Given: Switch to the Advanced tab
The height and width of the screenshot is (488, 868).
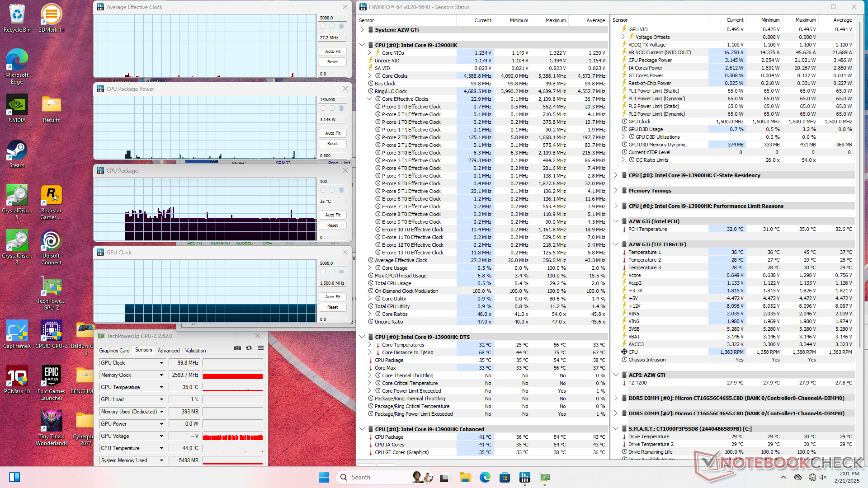Looking at the screenshot, I should (x=169, y=350).
